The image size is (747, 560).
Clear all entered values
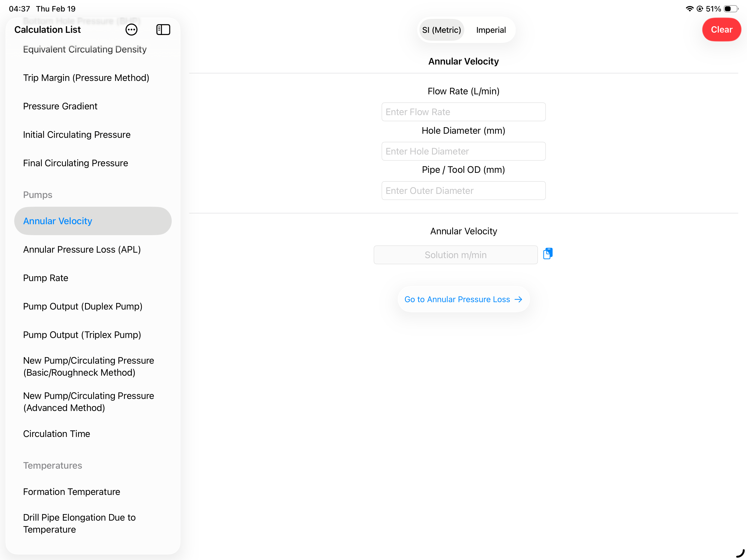coord(721,30)
